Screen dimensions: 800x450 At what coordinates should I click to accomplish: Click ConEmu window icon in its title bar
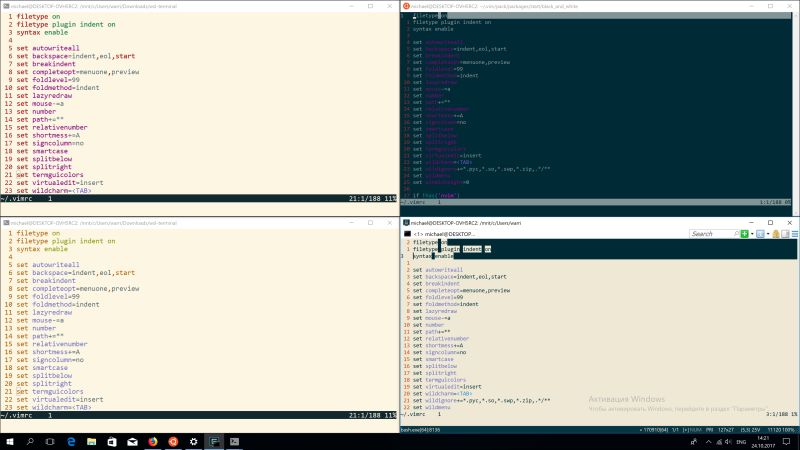[406, 223]
